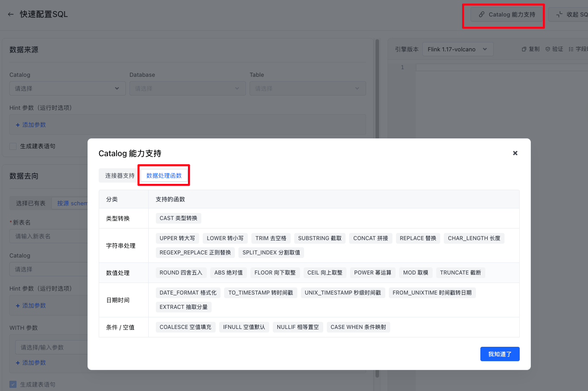Click the FROM_UNIXTIME 时间戳转日期 tag
Image resolution: width=588 pixels, height=391 pixels.
432,293
